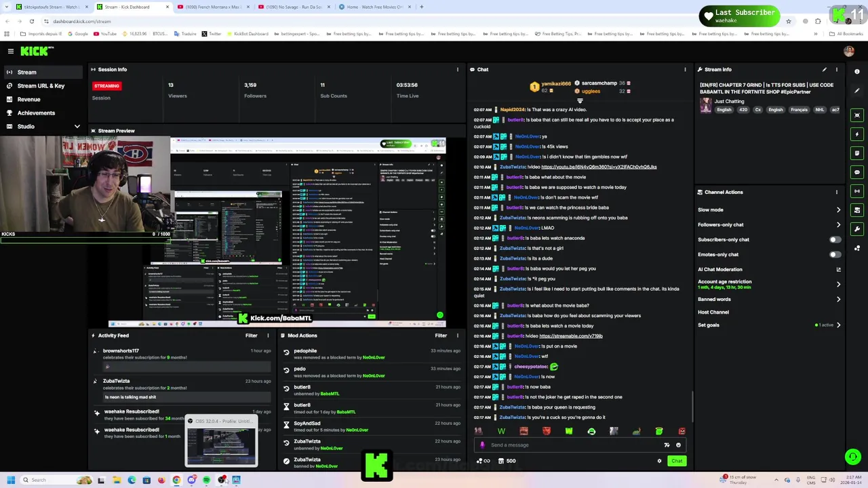
Task: Click the green Chat send button
Action: 677,461
